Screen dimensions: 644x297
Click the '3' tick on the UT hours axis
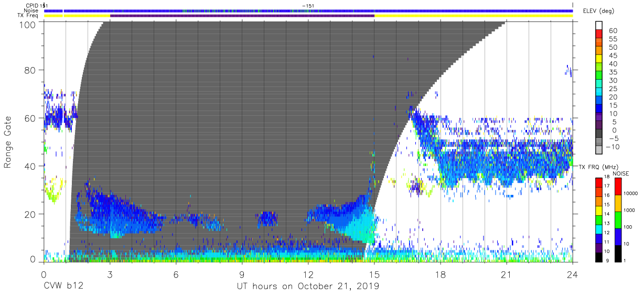pyautogui.click(x=110, y=274)
